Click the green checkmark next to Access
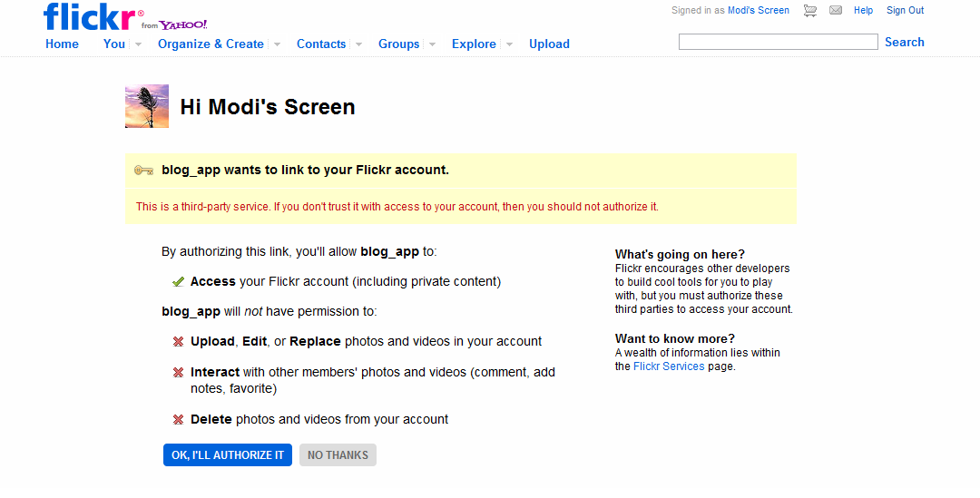 [x=178, y=282]
